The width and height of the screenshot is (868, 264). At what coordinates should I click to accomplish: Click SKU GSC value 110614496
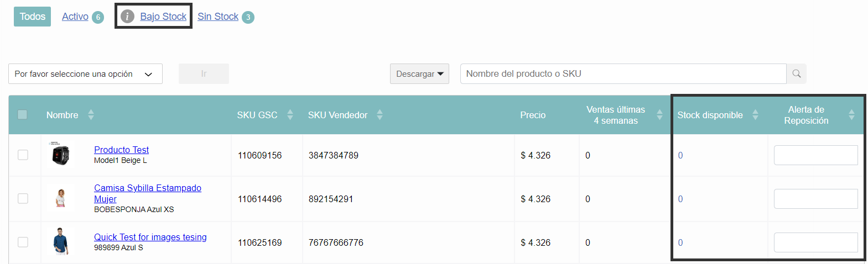point(259,199)
